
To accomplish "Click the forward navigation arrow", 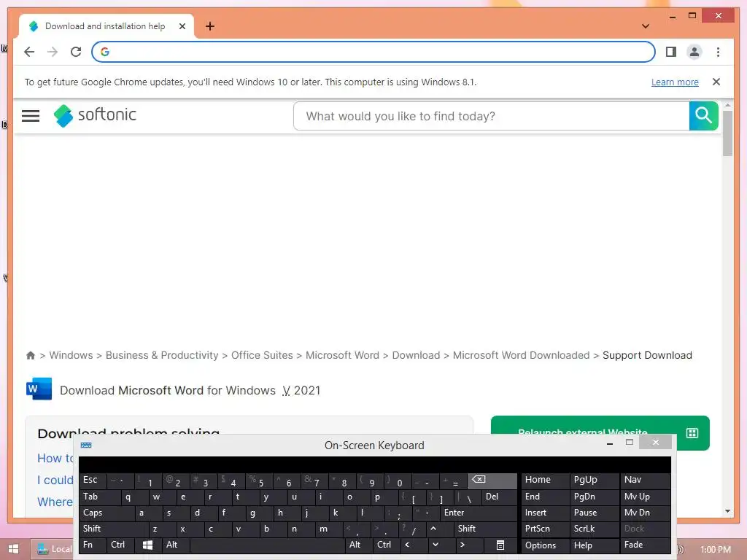I will pyautogui.click(x=53, y=52).
